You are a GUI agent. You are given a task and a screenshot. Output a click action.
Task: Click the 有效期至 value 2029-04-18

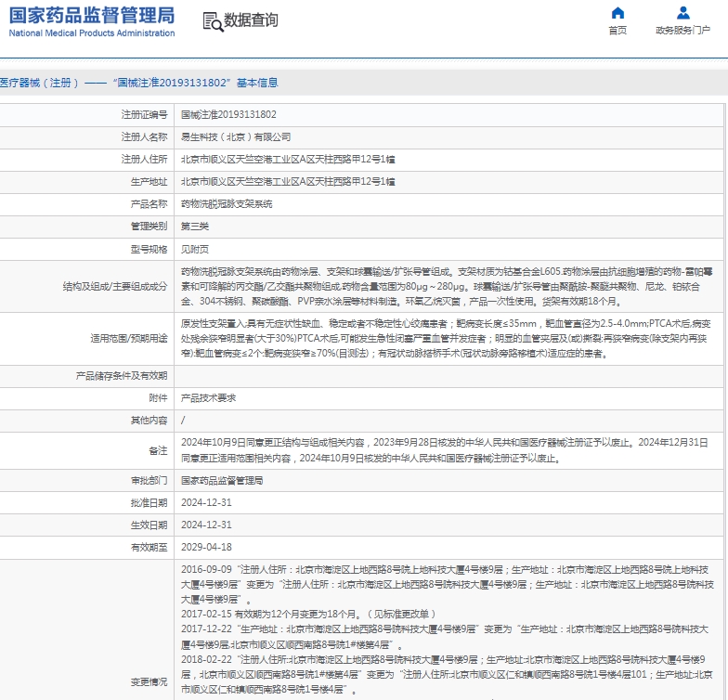click(x=206, y=548)
